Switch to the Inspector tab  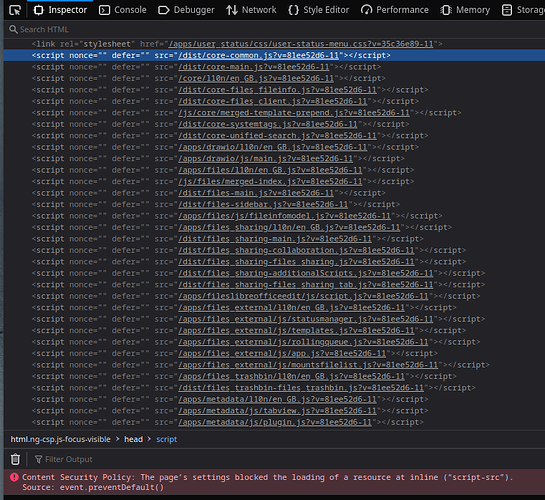tap(60, 10)
